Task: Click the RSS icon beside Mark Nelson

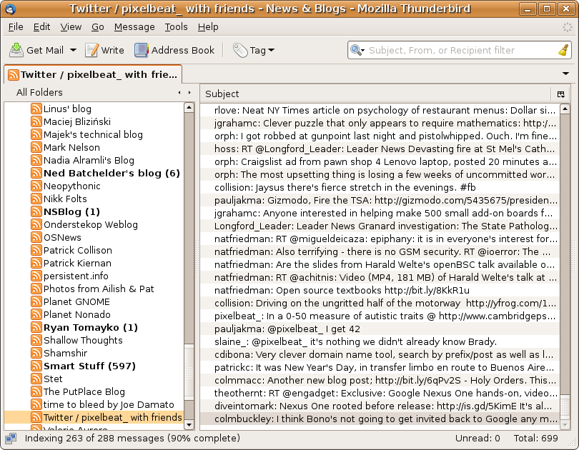Action: (36, 147)
